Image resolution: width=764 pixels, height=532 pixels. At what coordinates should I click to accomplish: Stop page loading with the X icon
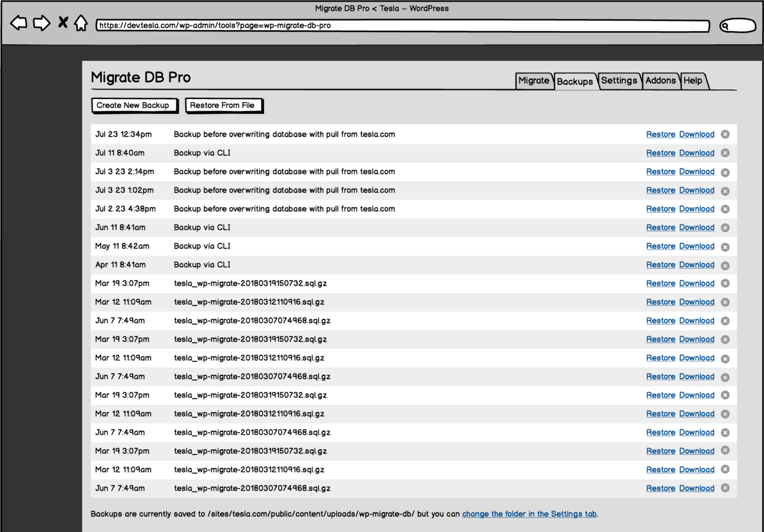pyautogui.click(x=63, y=22)
